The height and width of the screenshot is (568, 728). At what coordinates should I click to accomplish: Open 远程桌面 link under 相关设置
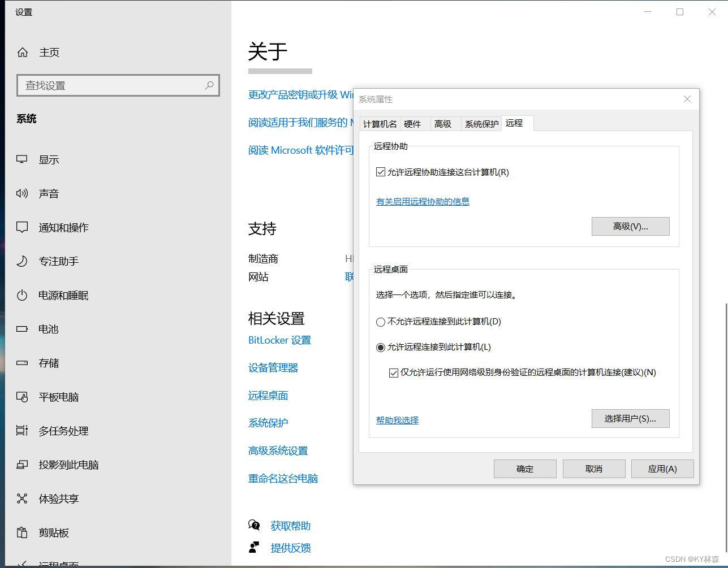[x=268, y=395]
